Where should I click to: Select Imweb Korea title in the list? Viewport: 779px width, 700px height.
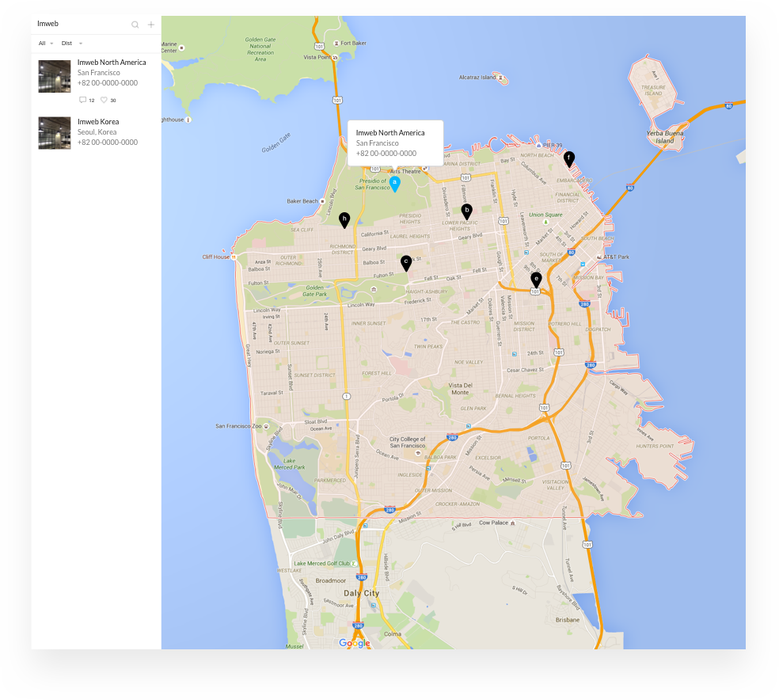[98, 122]
